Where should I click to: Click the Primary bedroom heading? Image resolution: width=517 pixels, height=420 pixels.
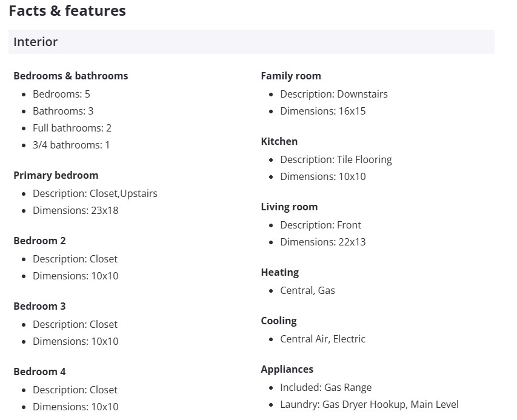pos(56,175)
